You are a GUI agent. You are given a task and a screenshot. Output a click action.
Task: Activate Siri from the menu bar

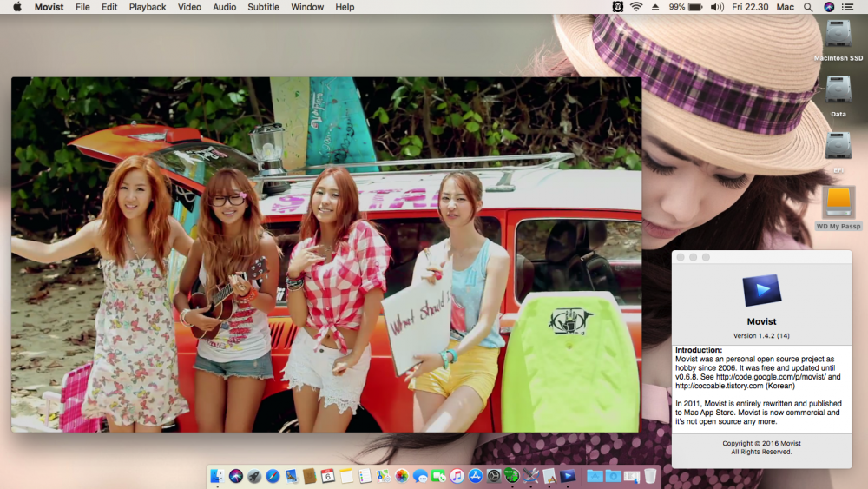pos(829,7)
